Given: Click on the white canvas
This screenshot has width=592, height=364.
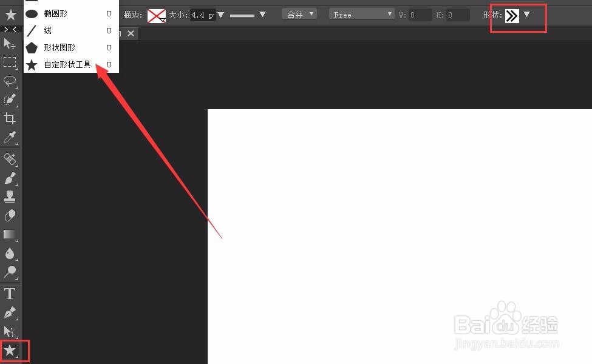Looking at the screenshot, I should (400, 237).
